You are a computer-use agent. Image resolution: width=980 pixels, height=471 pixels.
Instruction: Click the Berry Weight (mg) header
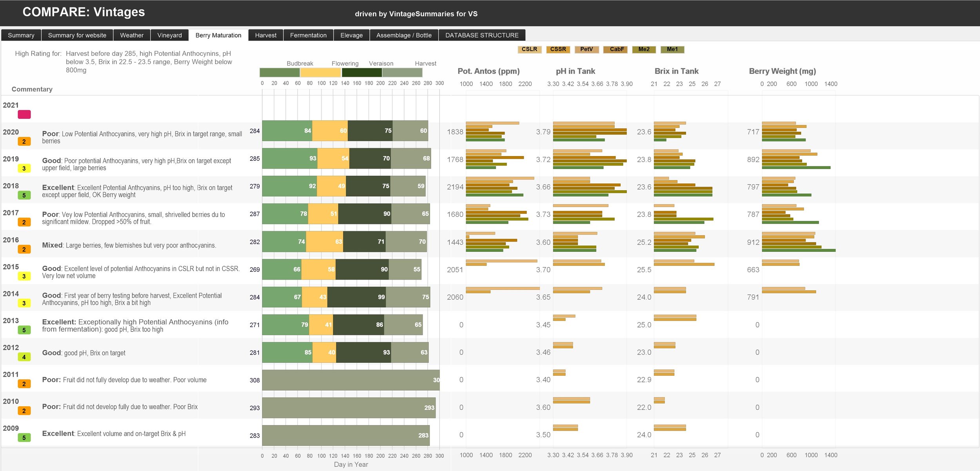pyautogui.click(x=782, y=71)
